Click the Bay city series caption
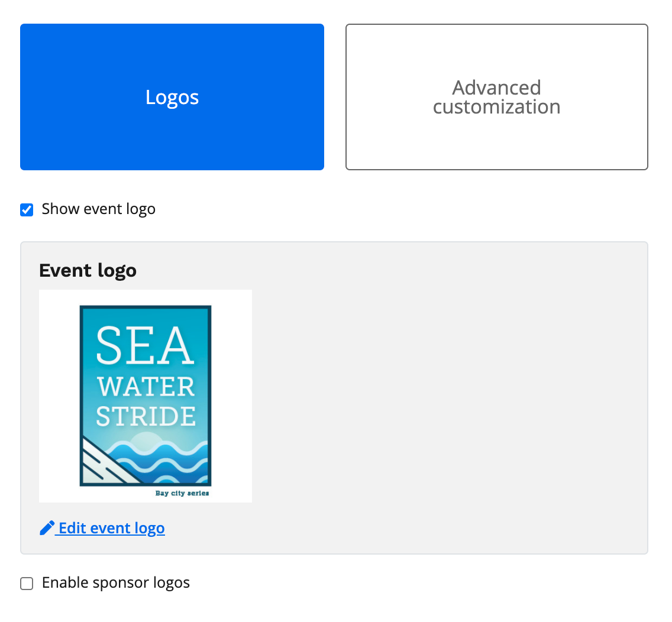Image resolution: width=672 pixels, height=622 pixels. click(x=182, y=493)
